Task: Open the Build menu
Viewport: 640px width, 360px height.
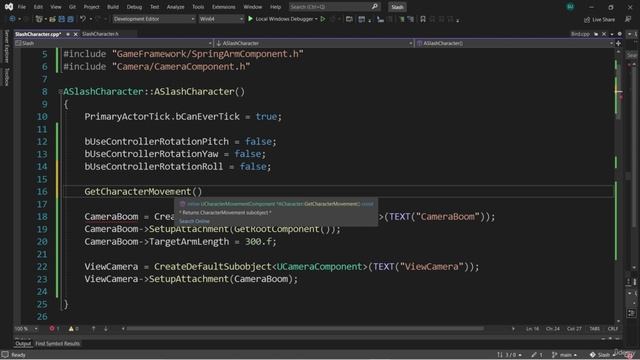Action: click(113, 7)
